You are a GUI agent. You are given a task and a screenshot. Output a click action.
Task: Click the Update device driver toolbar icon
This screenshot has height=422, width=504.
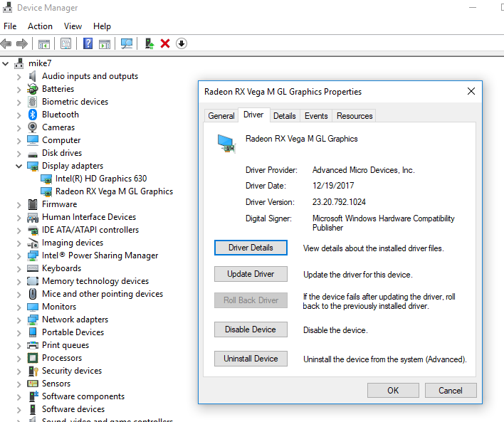pyautogui.click(x=149, y=44)
